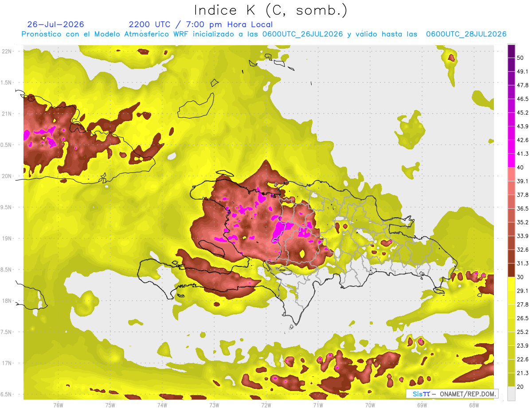Image resolution: width=532 pixels, height=411 pixels.
Task: Click the "68W" longitude label
Action: [x=474, y=405]
